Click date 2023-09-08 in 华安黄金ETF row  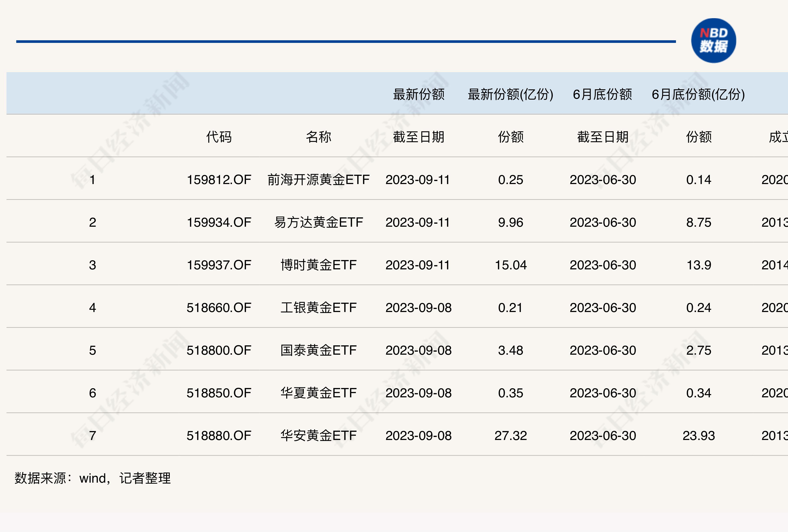(x=418, y=436)
